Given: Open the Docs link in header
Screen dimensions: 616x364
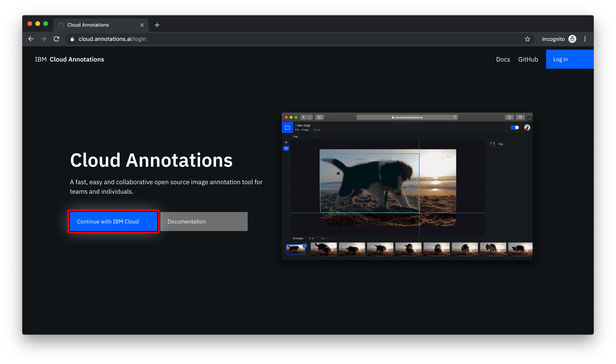Looking at the screenshot, I should tap(503, 59).
